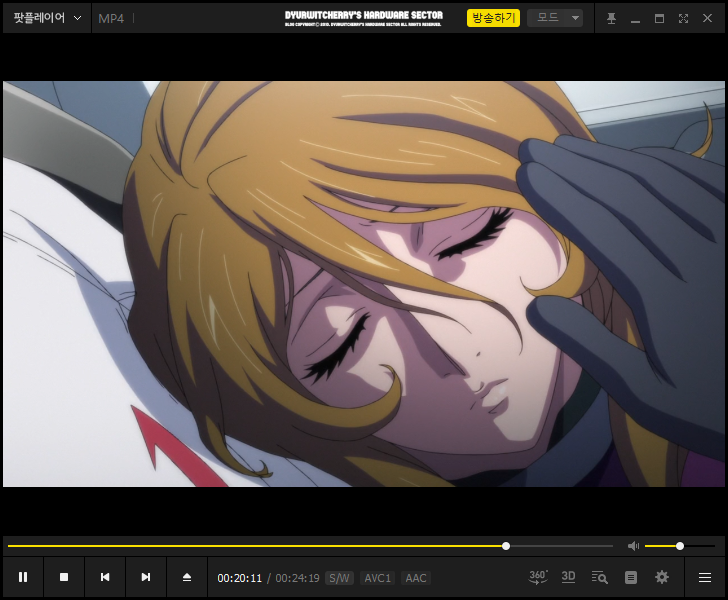Pin the window always on top
728x600 pixels.
tap(611, 19)
